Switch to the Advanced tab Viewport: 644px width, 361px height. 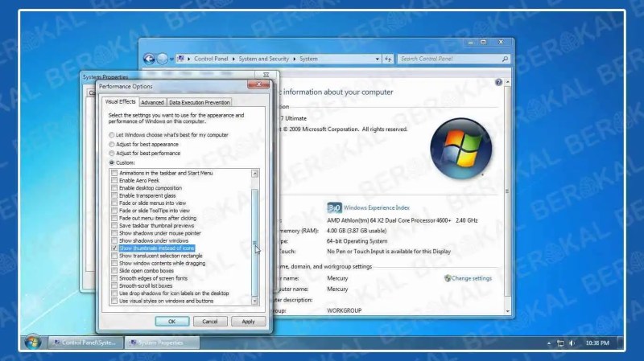pyautogui.click(x=152, y=103)
